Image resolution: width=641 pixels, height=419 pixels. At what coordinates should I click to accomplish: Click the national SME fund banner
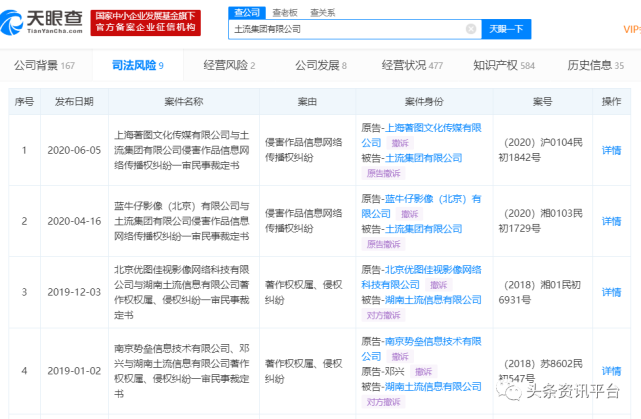pos(145,22)
